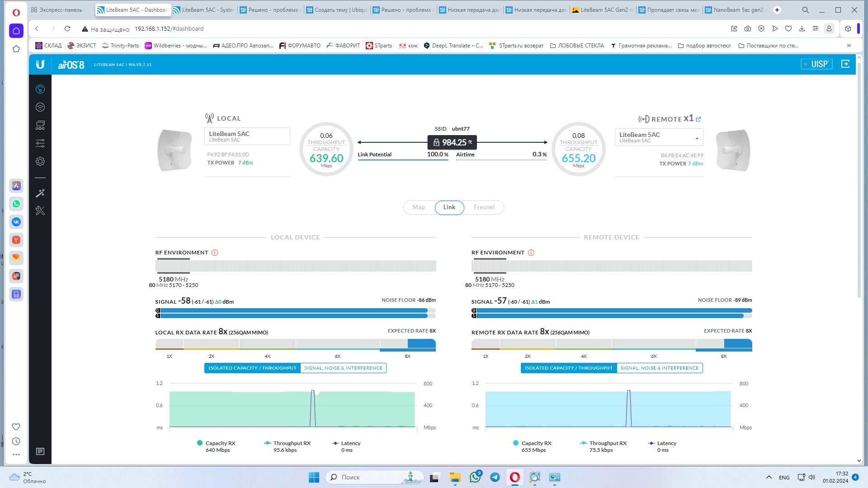The height and width of the screenshot is (488, 868).
Task: Open the СКЛАД bookmark
Action: (x=48, y=46)
